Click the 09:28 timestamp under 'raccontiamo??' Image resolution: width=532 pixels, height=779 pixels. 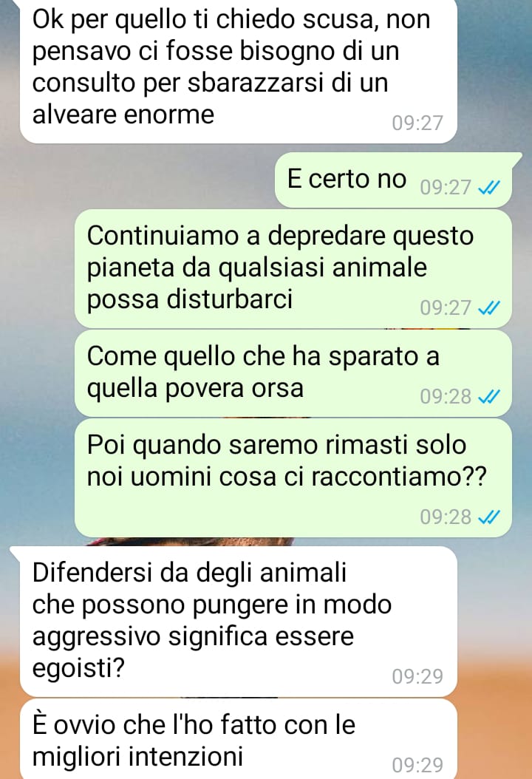coord(445,517)
